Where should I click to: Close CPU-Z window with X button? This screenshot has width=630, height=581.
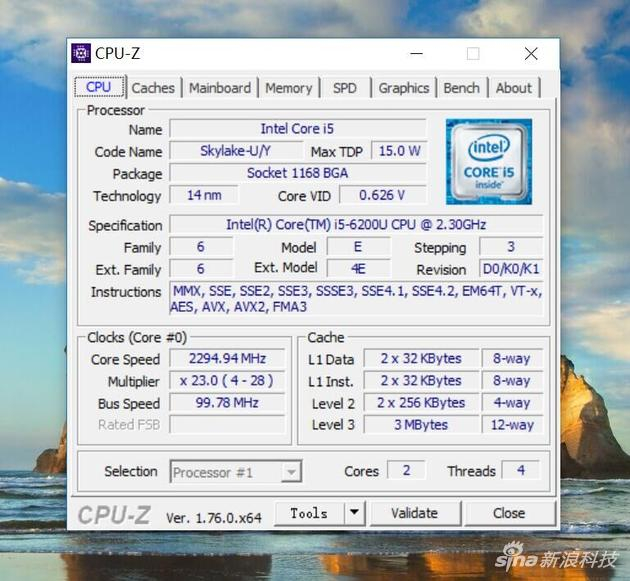[531, 53]
